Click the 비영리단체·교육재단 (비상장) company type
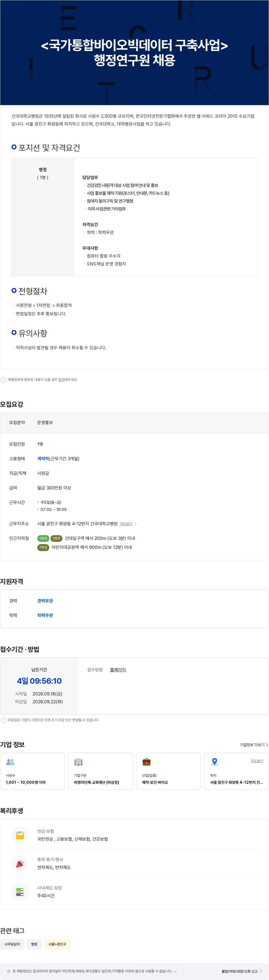 click(96, 782)
